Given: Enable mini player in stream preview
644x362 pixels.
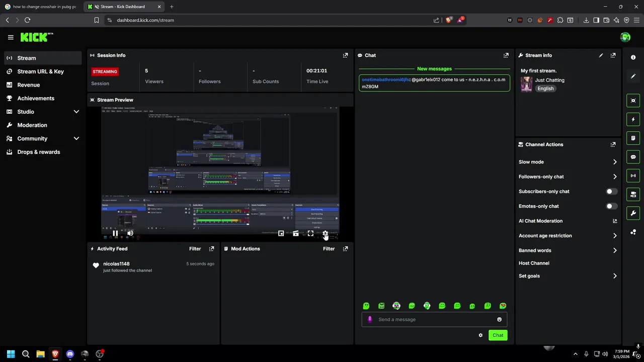Looking at the screenshot, I should pyautogui.click(x=281, y=233).
